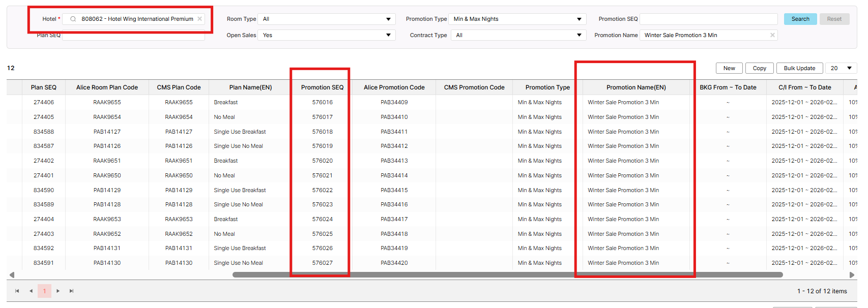This screenshot has height=308, width=868.
Task: Jump to the last page of results
Action: [72, 291]
